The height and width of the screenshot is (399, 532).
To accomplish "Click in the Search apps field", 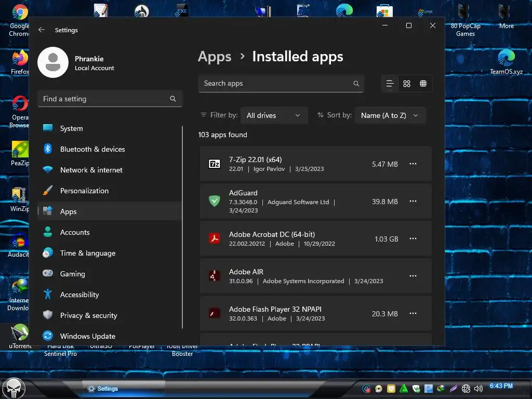I will point(281,84).
